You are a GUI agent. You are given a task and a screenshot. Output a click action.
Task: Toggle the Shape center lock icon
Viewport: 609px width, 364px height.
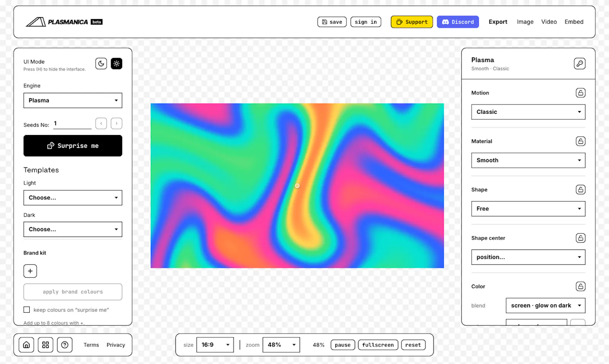click(580, 238)
